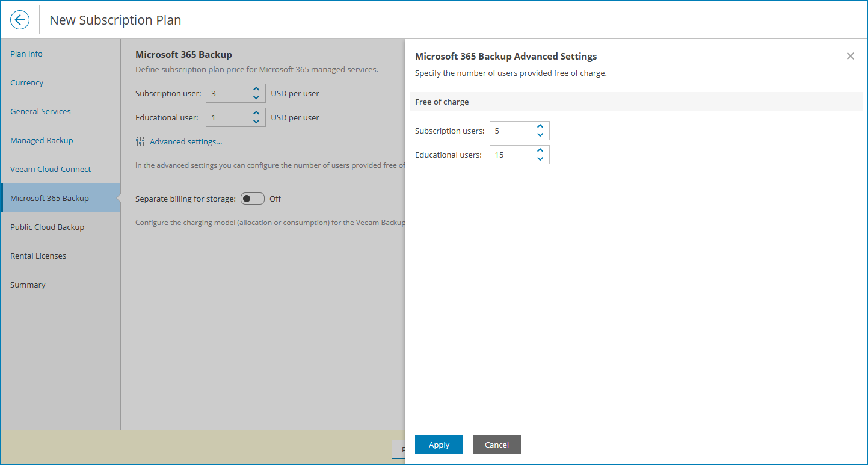Screen dimensions: 868x465
Task: Close the Advanced Settings panel with the X
Action: point(850,55)
